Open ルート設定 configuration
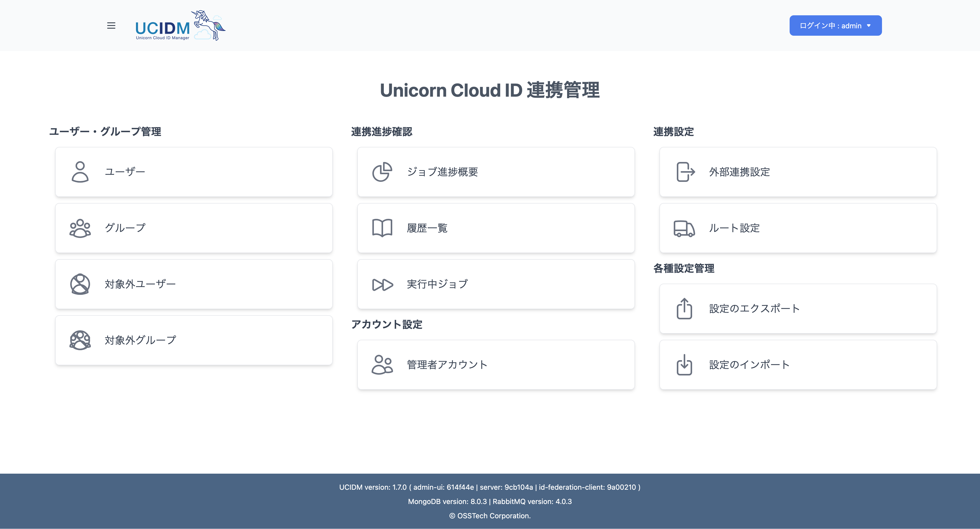 tap(798, 228)
